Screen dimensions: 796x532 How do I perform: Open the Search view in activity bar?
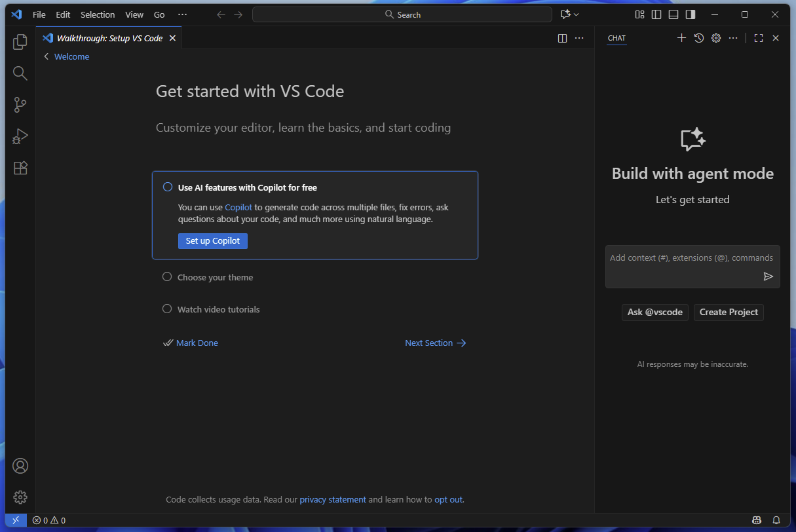(20, 73)
